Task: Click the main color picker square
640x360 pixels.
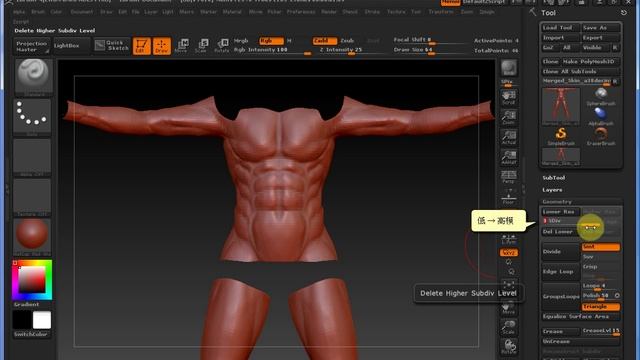Action: (32, 280)
